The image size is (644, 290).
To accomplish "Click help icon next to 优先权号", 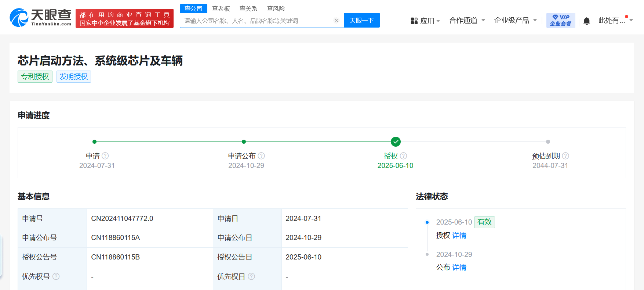I will pos(56,276).
